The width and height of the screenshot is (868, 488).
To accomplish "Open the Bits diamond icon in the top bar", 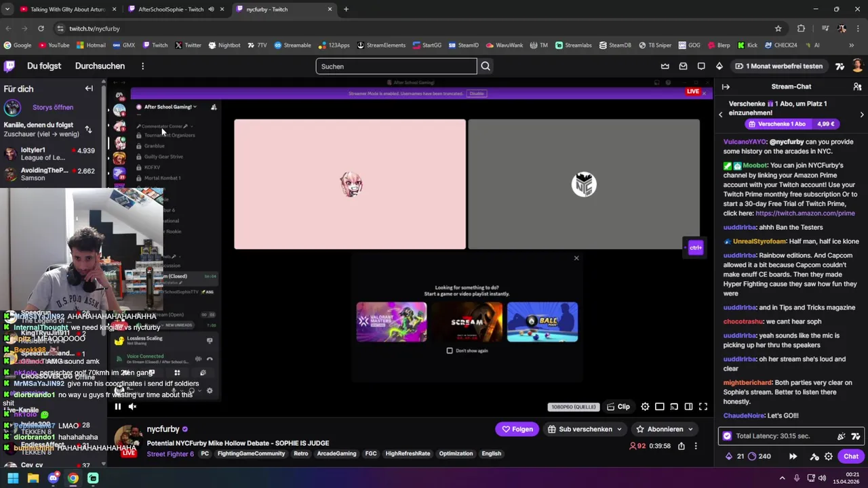I will 719,66.
